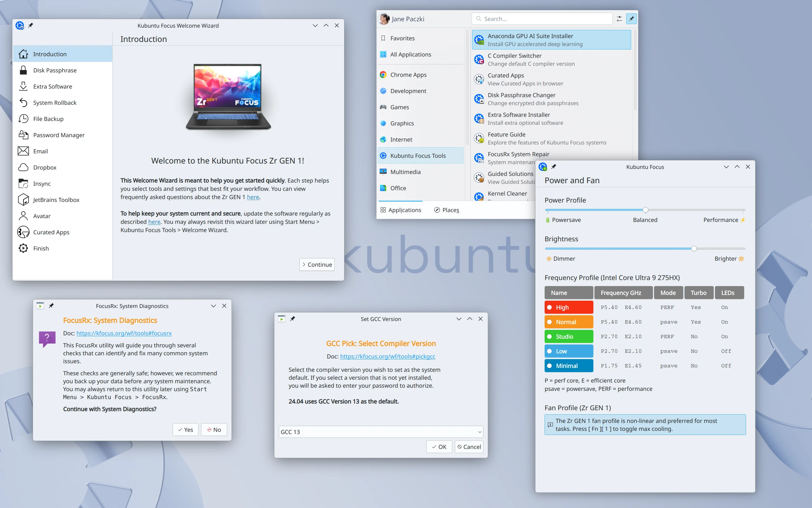812x508 pixels.
Task: Open Favorites category in launcher
Action: pos(420,38)
